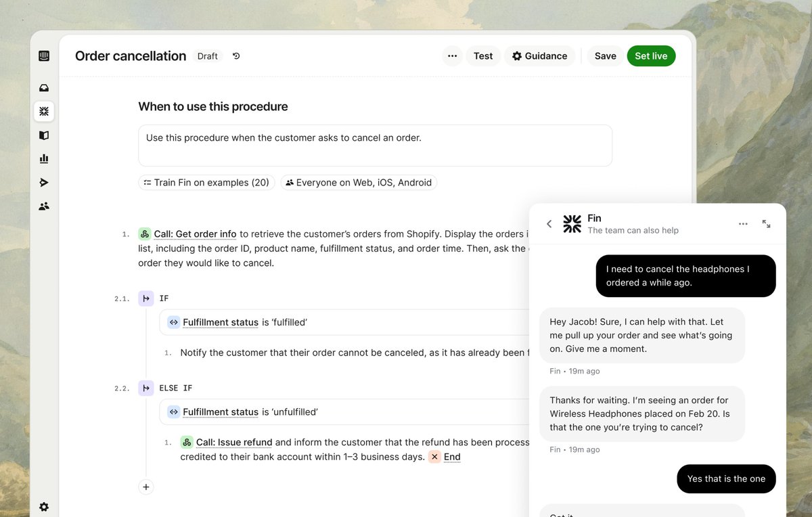Open the Contacts people icon in sidebar

[x=44, y=206]
